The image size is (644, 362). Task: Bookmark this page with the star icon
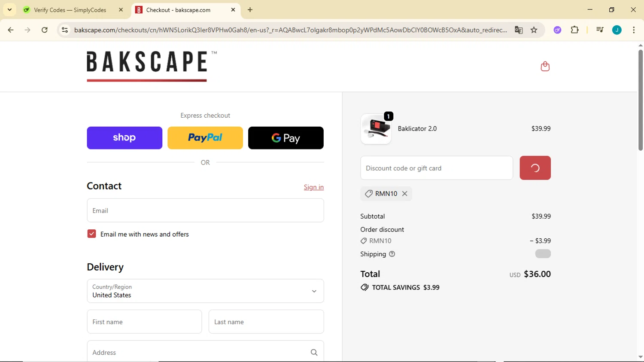534,30
